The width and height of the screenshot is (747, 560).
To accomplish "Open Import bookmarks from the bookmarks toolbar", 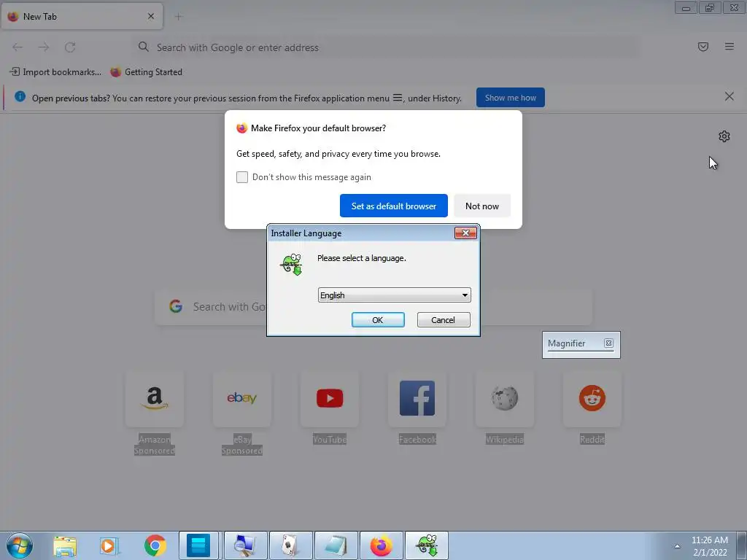I will 55,72.
